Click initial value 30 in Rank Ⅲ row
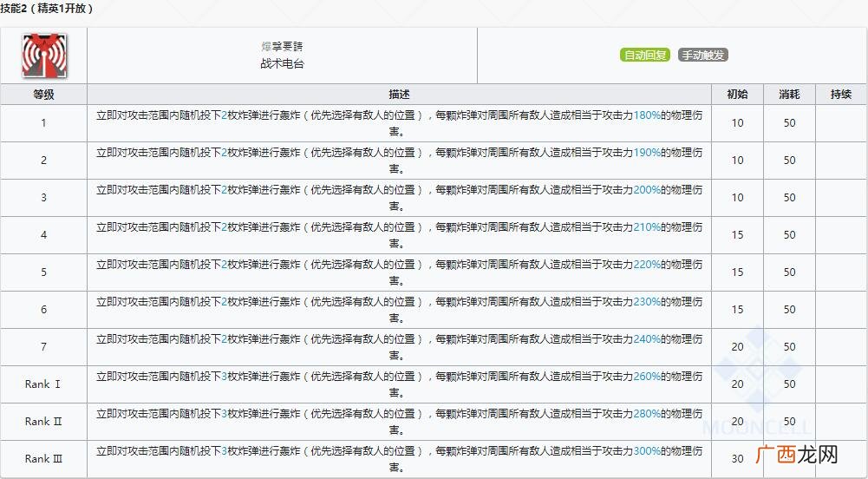Screen dimensions: 868x479 (737, 458)
